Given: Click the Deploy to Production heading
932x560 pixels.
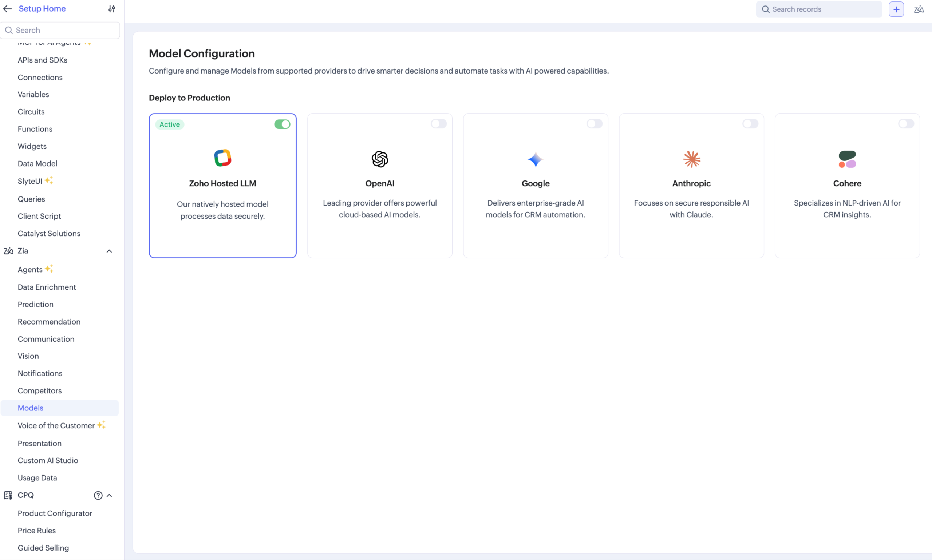Looking at the screenshot, I should pyautogui.click(x=190, y=98).
